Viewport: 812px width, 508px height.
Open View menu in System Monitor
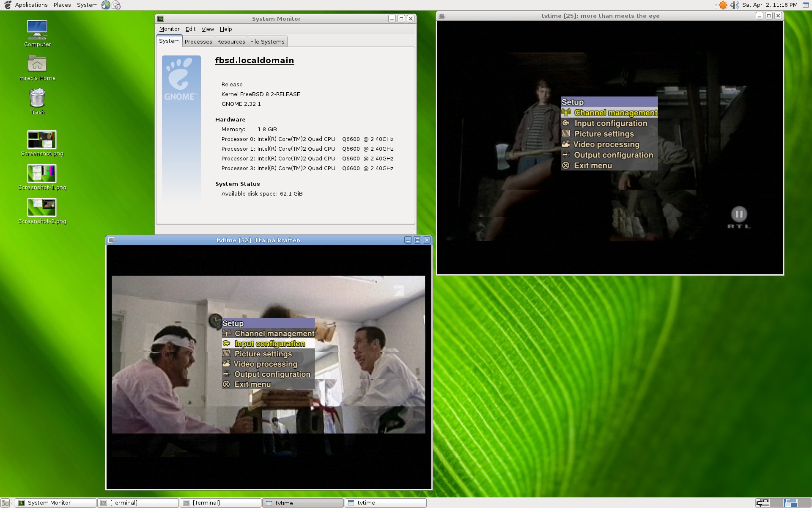tap(208, 29)
